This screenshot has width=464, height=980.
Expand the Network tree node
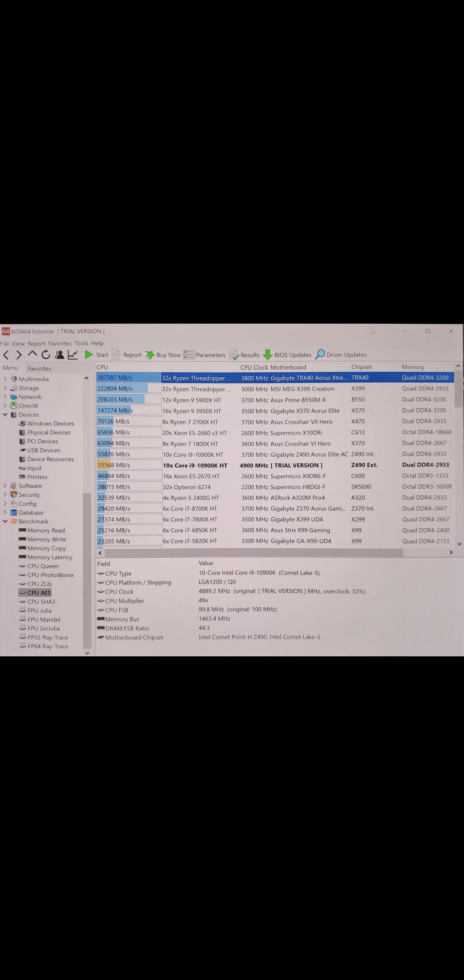[x=5, y=397]
